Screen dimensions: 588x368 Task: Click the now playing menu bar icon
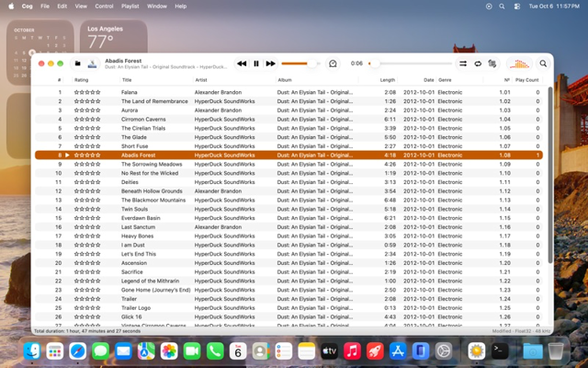[x=489, y=6]
